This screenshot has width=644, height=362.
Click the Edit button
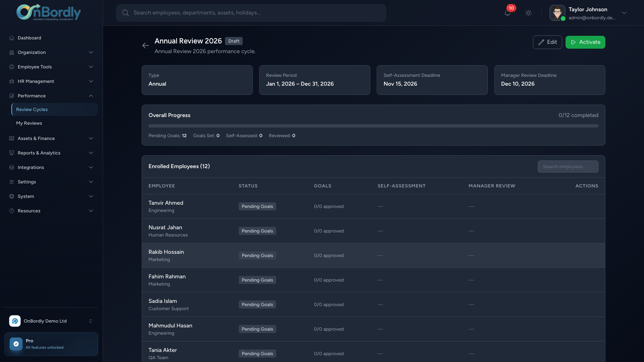tap(547, 42)
